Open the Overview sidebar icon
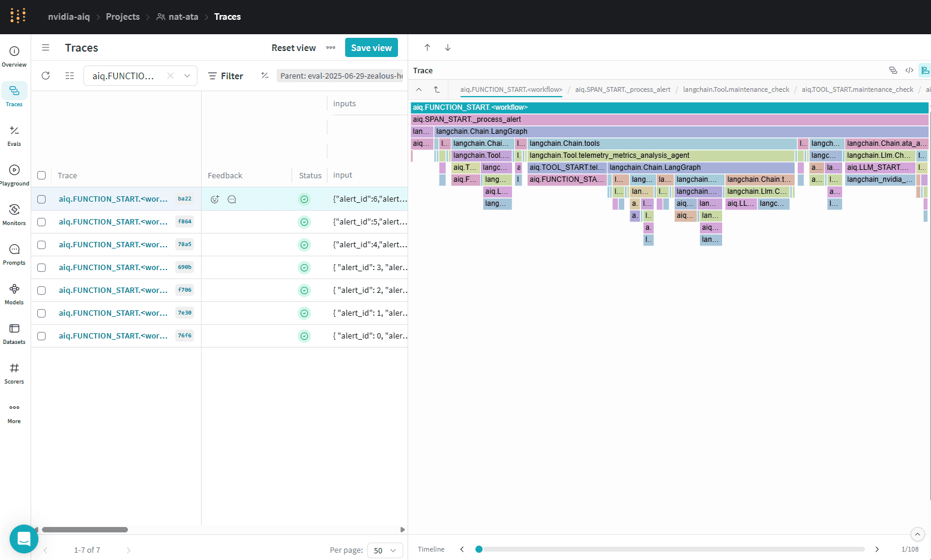 [14, 56]
